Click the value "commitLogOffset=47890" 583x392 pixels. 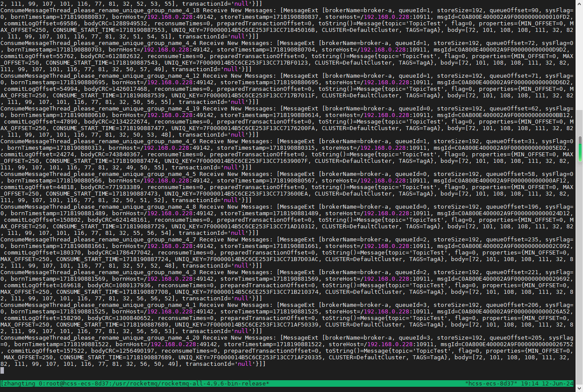point(40,122)
